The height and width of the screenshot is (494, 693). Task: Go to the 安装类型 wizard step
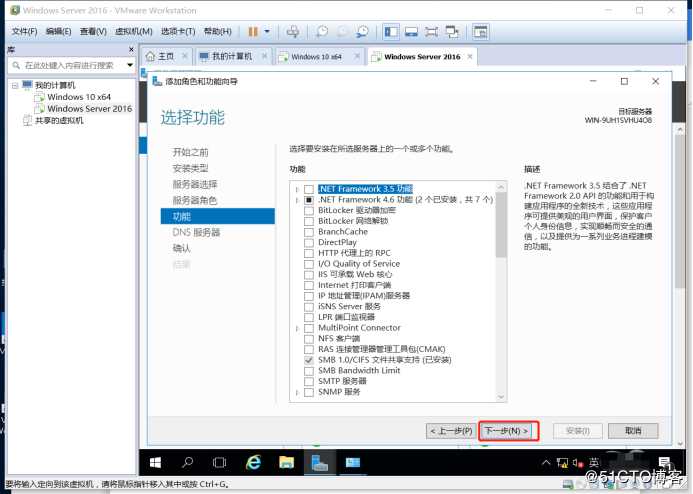(x=190, y=168)
